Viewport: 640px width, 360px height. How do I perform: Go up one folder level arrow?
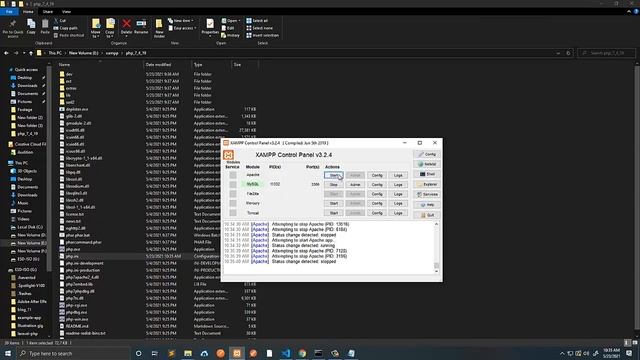coord(31,53)
